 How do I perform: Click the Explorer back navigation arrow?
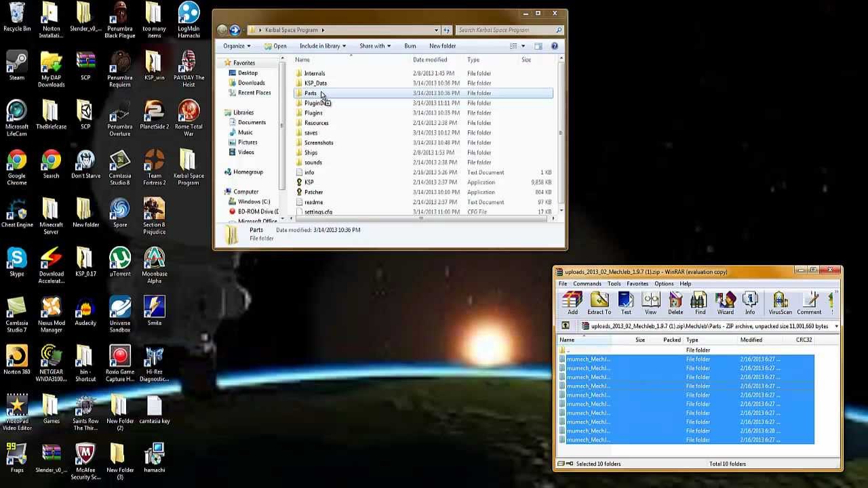click(x=222, y=30)
